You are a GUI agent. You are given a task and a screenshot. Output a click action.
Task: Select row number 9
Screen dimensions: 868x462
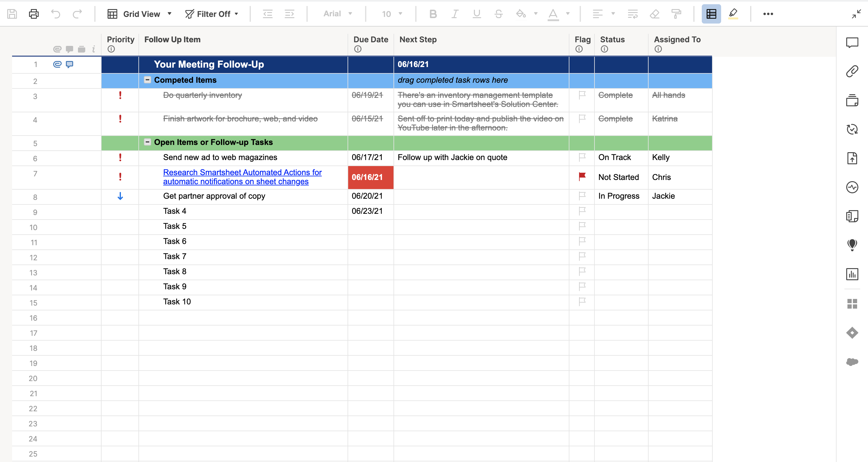click(x=35, y=212)
